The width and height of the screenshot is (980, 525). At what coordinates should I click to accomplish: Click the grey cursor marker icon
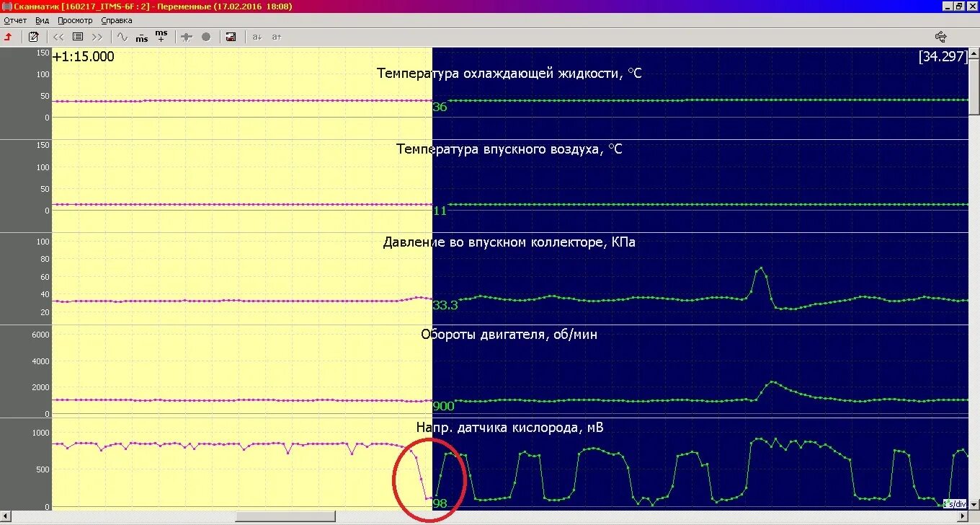coord(187,36)
